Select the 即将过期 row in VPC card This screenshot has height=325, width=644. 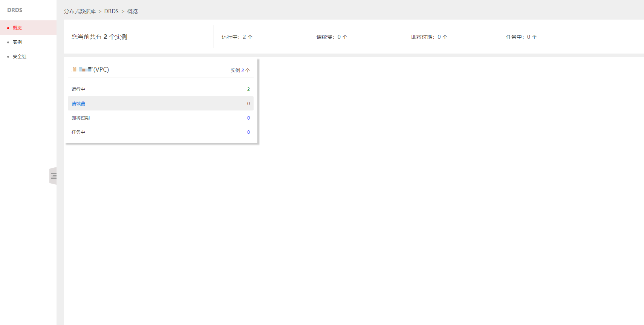(x=161, y=118)
